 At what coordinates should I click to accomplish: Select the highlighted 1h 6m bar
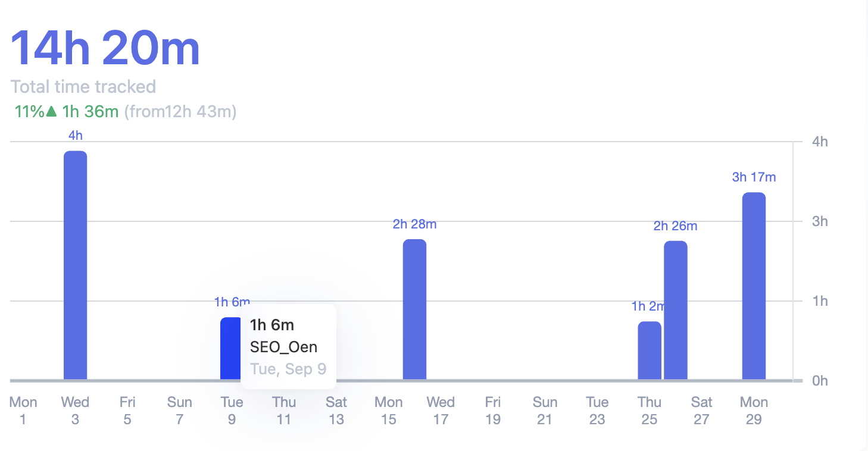pos(230,349)
